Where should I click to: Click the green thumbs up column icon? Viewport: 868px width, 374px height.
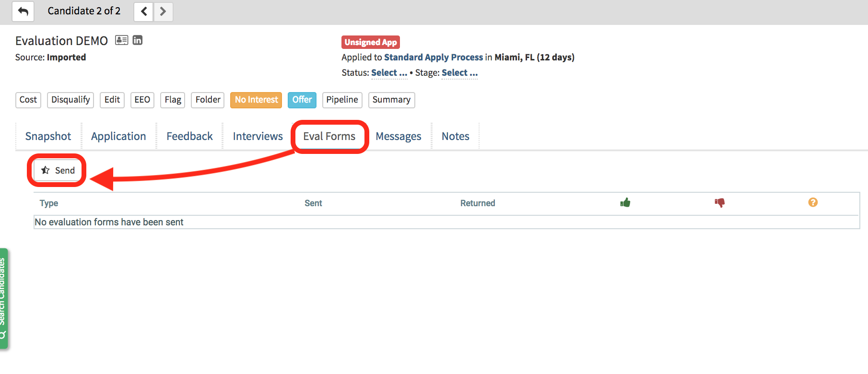pos(625,203)
